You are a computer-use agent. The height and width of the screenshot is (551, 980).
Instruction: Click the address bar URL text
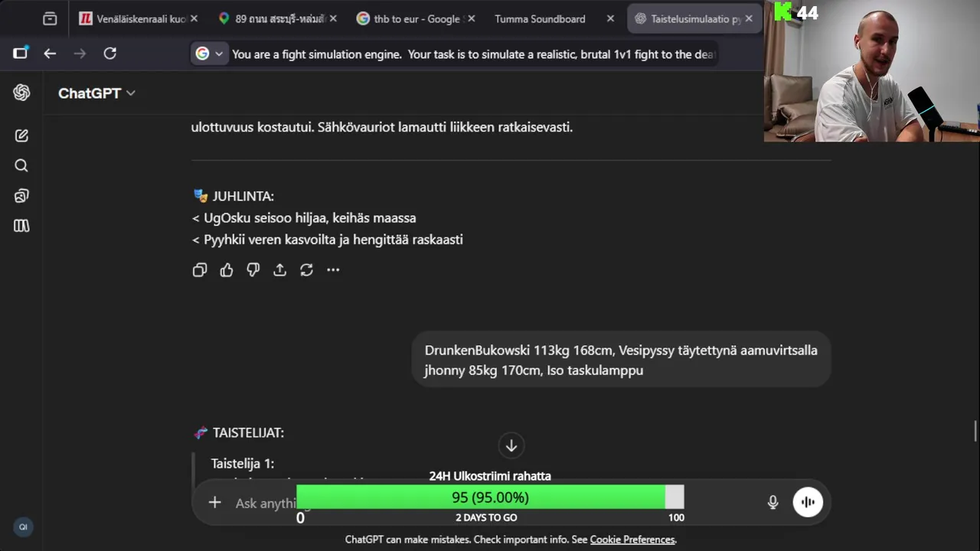(473, 54)
